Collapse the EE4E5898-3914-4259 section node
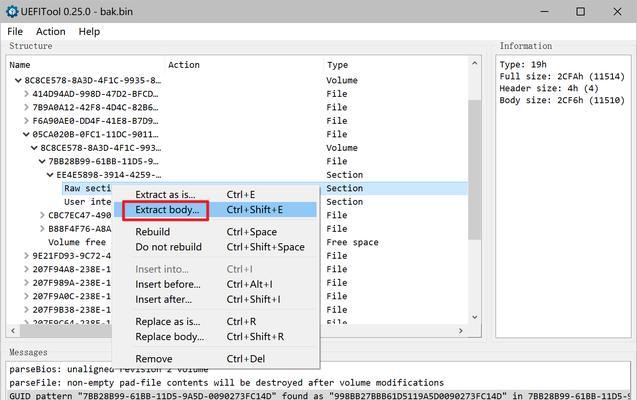Screen dimensions: 637x400 point(50,175)
